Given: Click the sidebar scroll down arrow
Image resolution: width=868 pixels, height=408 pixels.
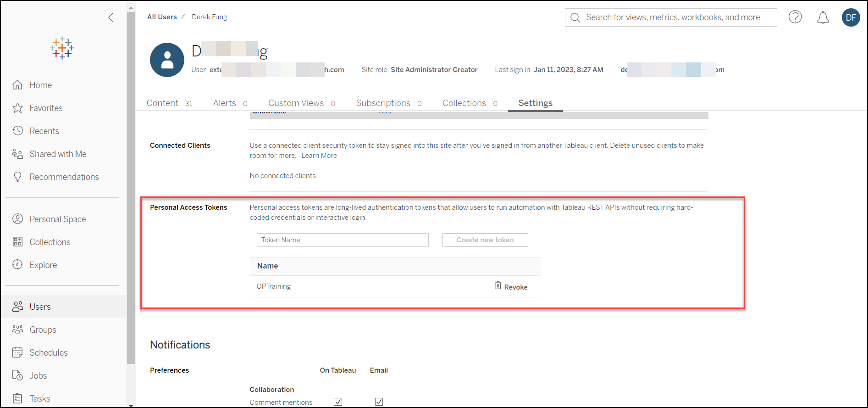Looking at the screenshot, I should click(x=131, y=405).
